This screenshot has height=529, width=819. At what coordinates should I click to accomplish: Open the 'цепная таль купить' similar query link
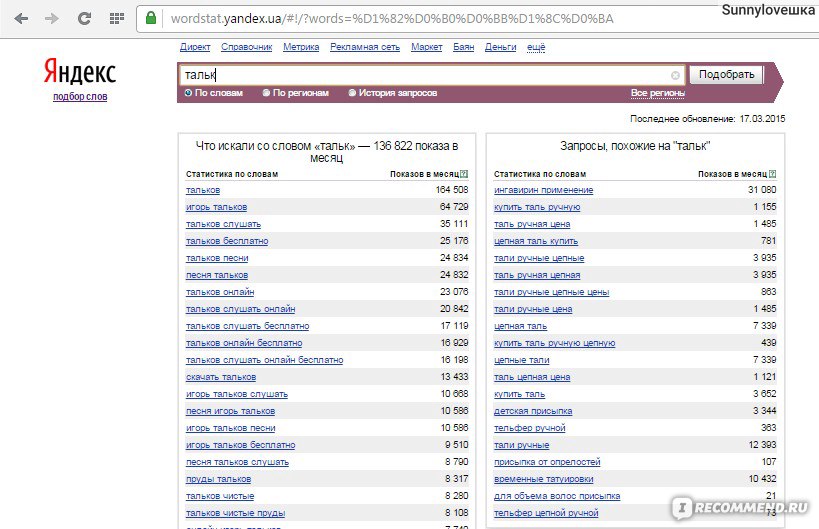point(536,241)
